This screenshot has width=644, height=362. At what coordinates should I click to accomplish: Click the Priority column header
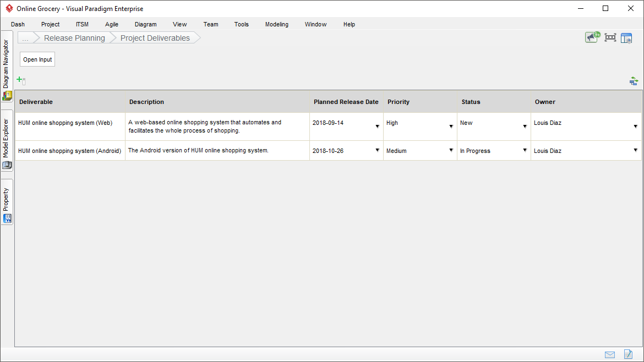tap(420, 102)
